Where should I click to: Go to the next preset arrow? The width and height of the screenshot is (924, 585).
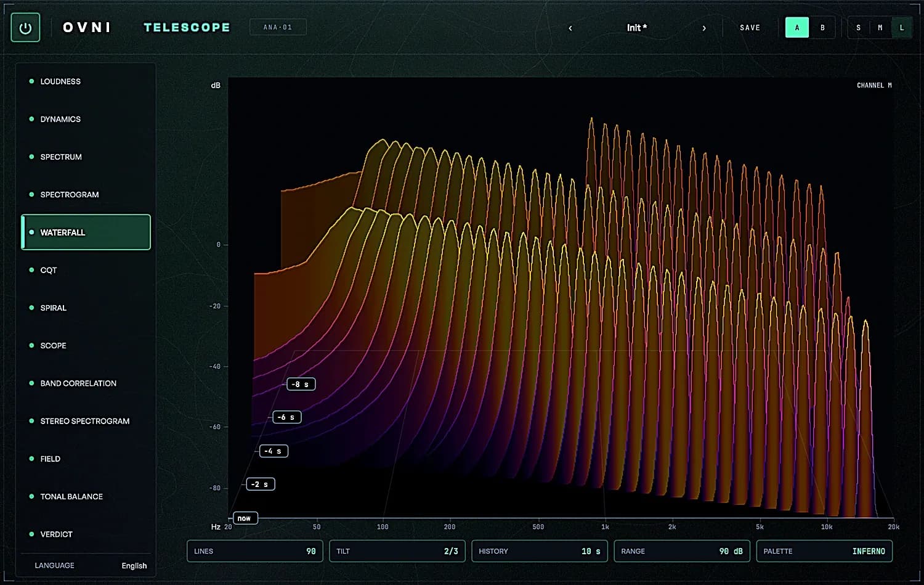click(x=704, y=28)
